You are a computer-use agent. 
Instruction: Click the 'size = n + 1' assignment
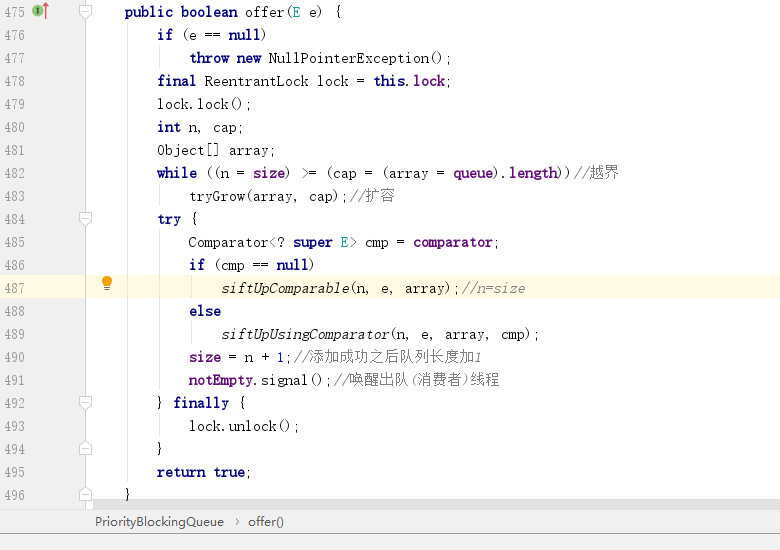236,357
